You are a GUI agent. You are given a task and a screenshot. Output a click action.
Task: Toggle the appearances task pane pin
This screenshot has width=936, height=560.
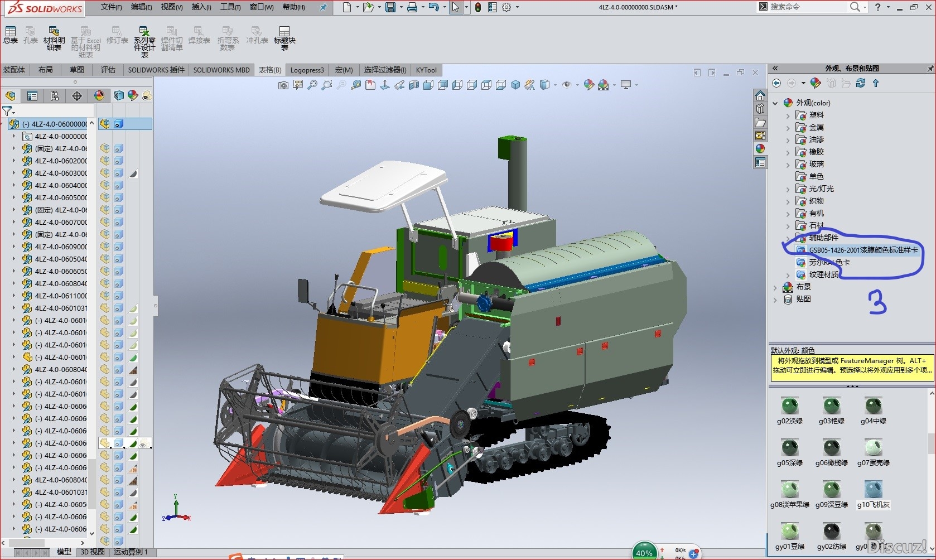pyautogui.click(x=930, y=69)
